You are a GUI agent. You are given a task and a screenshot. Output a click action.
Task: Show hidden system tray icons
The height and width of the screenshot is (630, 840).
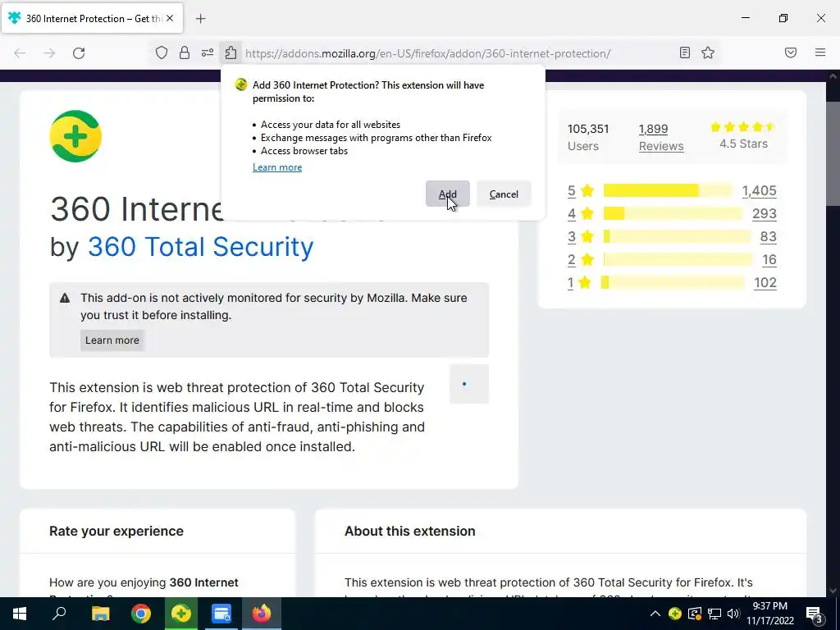tap(655, 614)
